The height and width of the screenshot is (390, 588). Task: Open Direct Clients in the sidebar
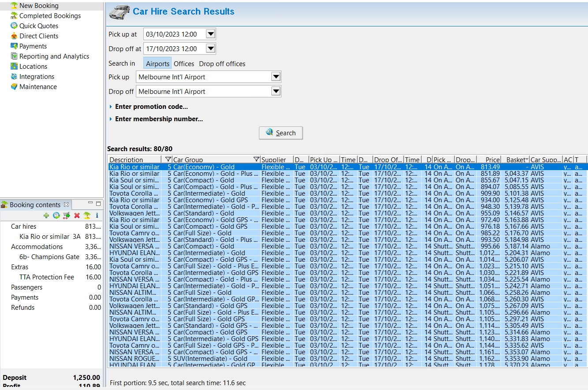pyautogui.click(x=39, y=36)
